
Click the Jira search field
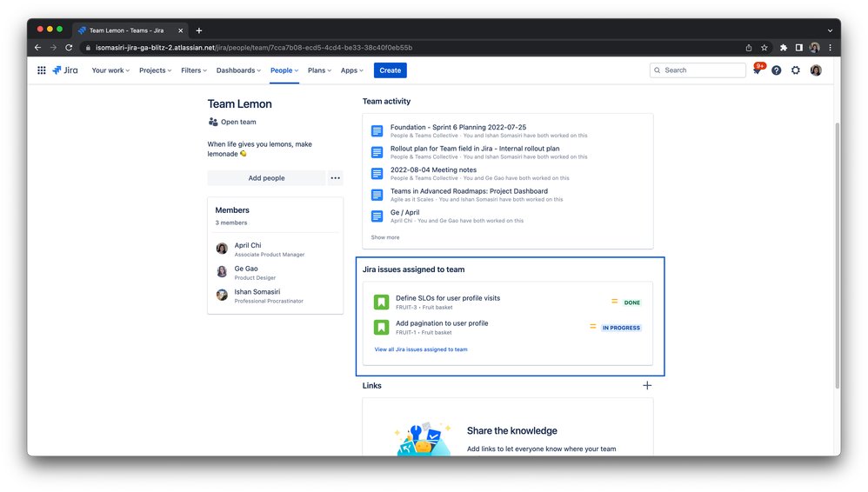tap(698, 70)
